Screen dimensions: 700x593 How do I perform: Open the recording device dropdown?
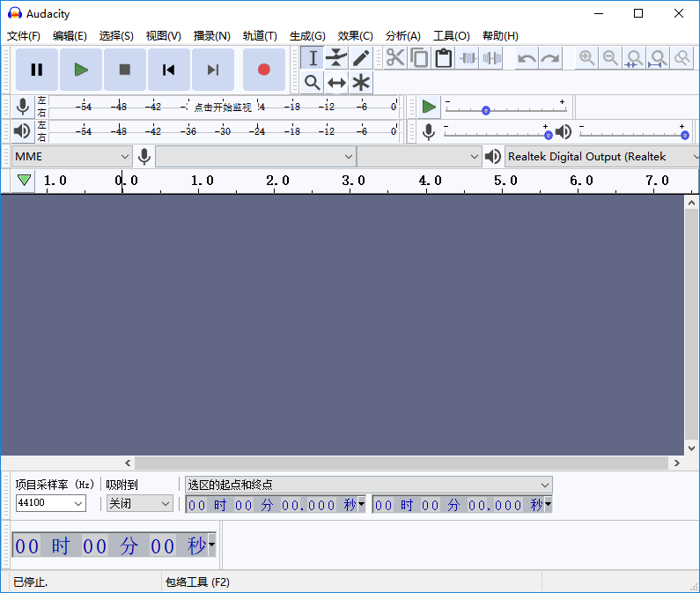coord(256,157)
